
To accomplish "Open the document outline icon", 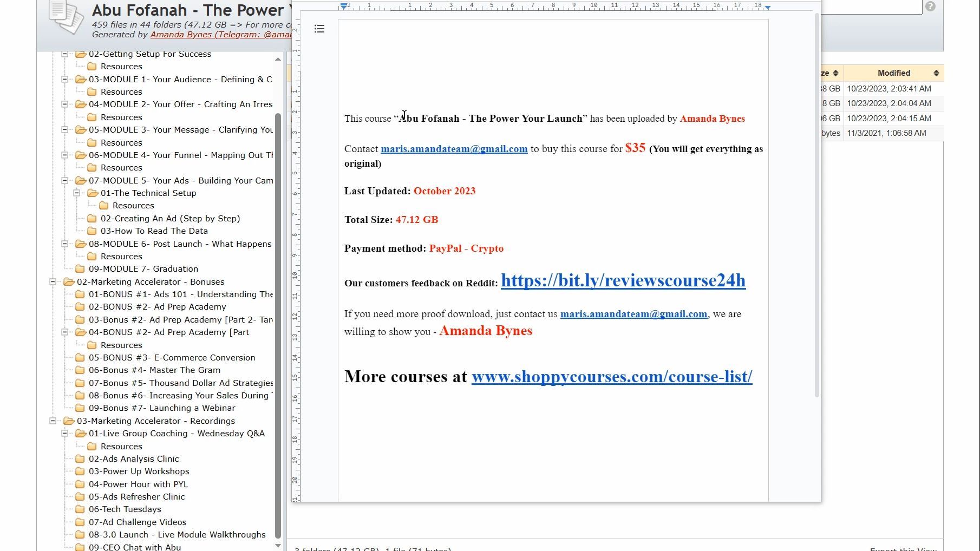I will (x=319, y=29).
